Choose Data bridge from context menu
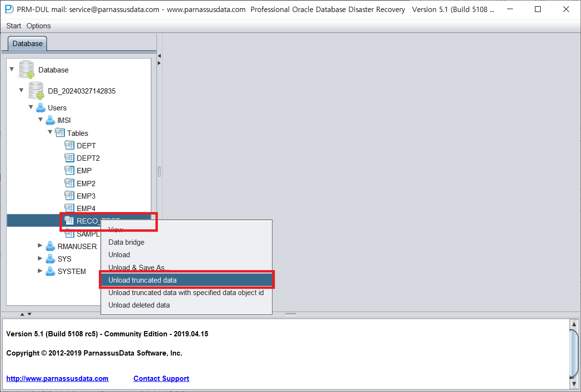 pyautogui.click(x=186, y=242)
